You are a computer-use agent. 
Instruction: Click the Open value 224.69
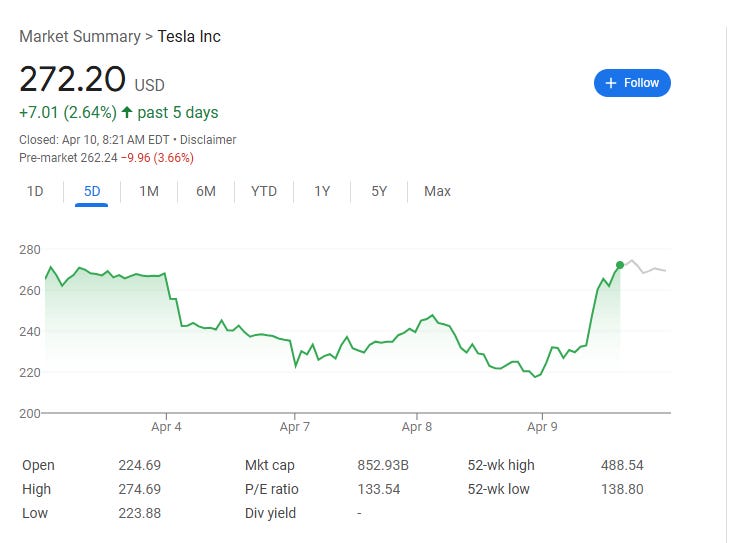coord(140,465)
